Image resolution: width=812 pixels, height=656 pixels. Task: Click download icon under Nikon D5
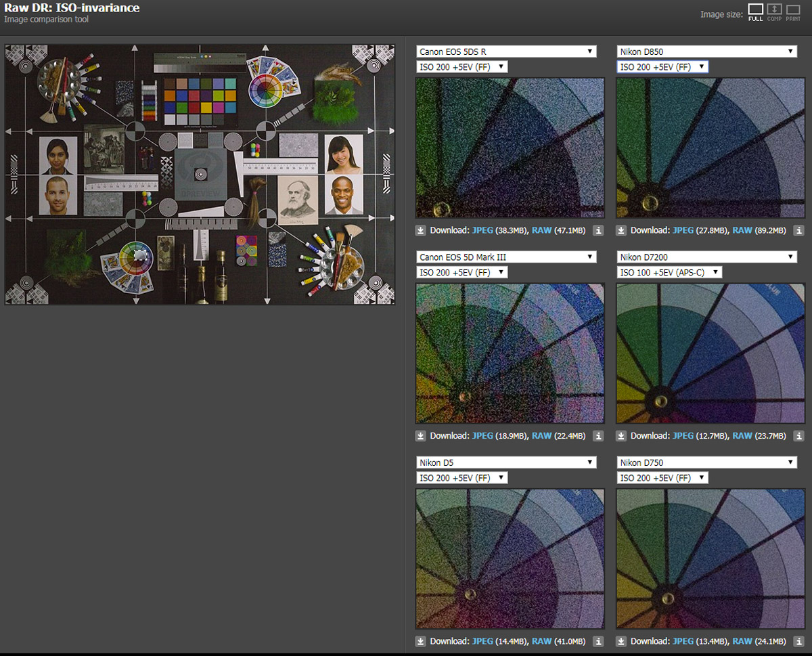click(420, 641)
